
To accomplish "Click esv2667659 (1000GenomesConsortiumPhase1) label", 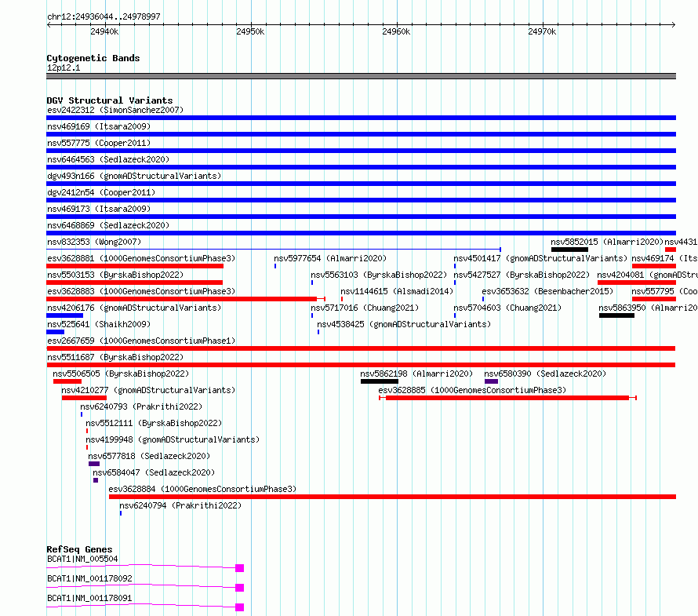I will (x=141, y=341).
